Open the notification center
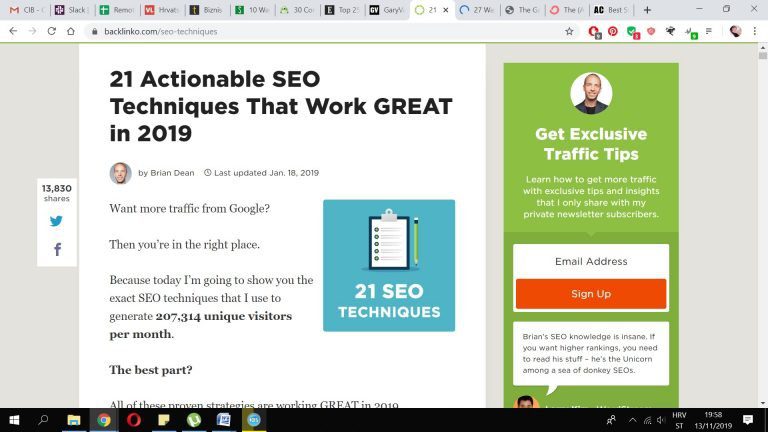768x432 pixels. click(748, 420)
